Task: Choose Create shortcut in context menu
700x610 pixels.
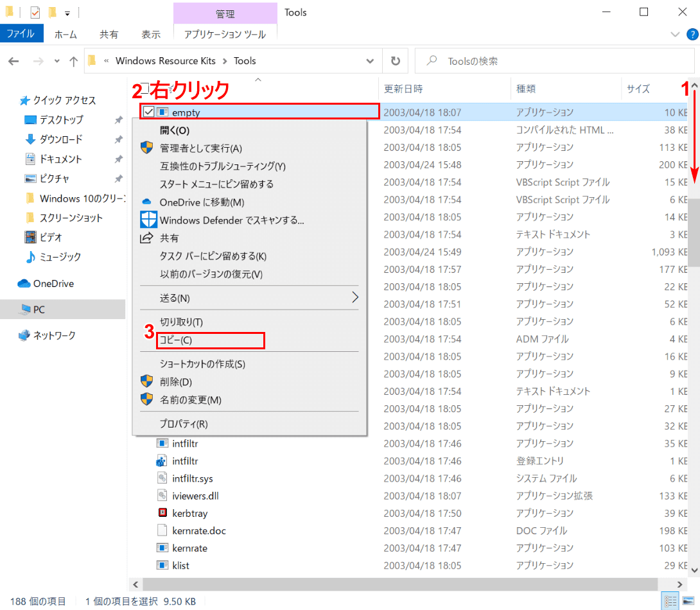Action: tap(250, 363)
